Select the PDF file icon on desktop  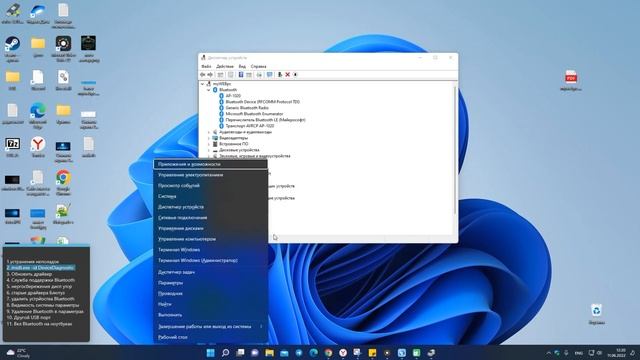(x=571, y=80)
